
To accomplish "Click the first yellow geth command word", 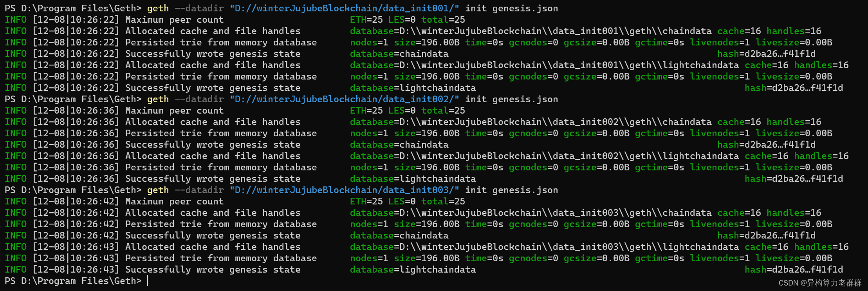I will 158,9.
